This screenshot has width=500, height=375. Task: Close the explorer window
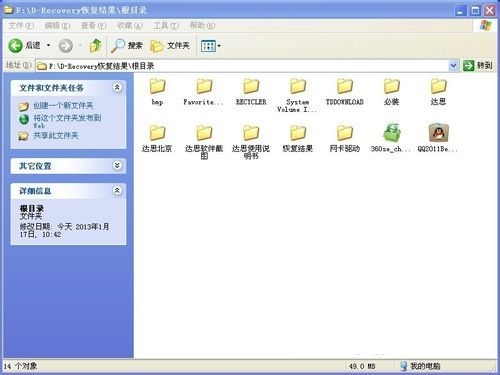click(x=490, y=11)
